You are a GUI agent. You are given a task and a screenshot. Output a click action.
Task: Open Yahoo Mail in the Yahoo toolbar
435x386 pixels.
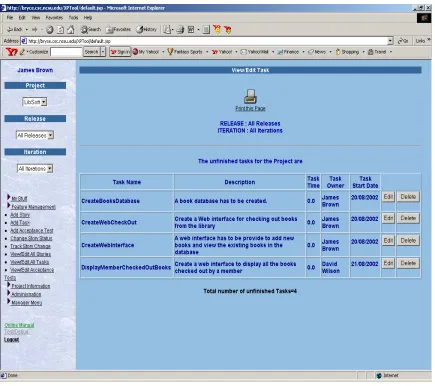[x=254, y=52]
